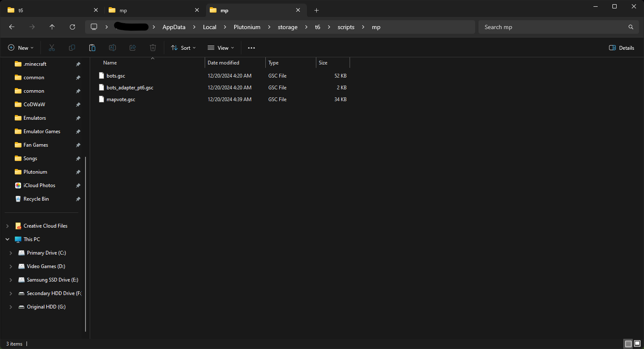Screen dimensions: 644x349
Task: Navigate to AppData in breadcrumb
Action: coord(174,27)
